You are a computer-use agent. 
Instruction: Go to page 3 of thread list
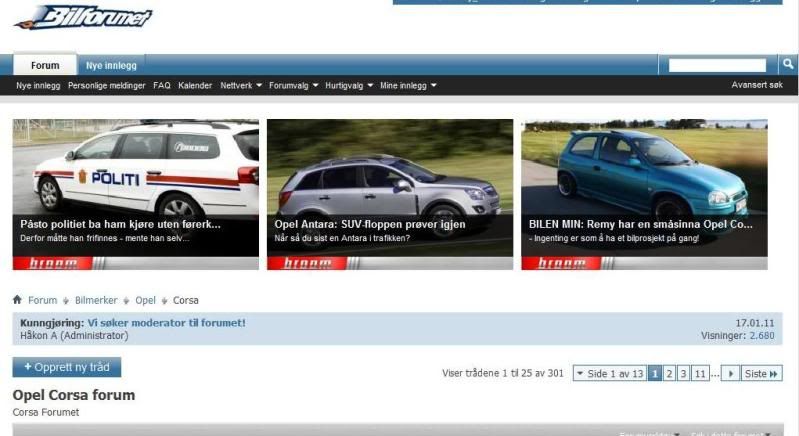point(684,373)
